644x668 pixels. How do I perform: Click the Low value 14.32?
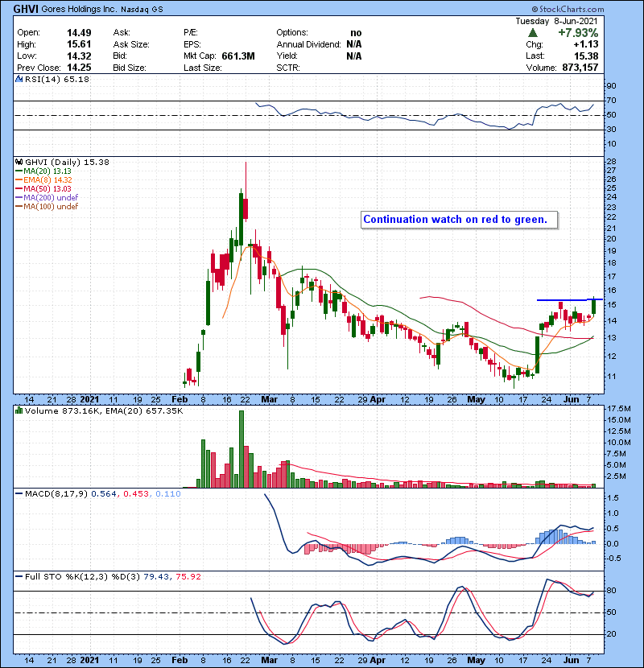79,56
